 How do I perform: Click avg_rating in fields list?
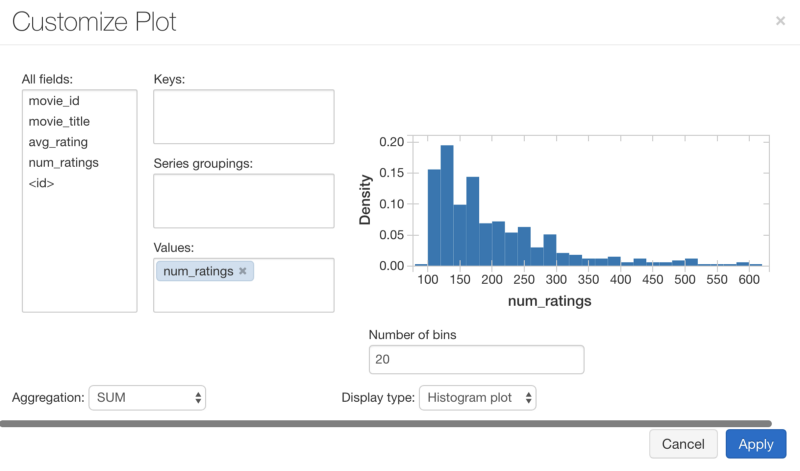point(58,142)
